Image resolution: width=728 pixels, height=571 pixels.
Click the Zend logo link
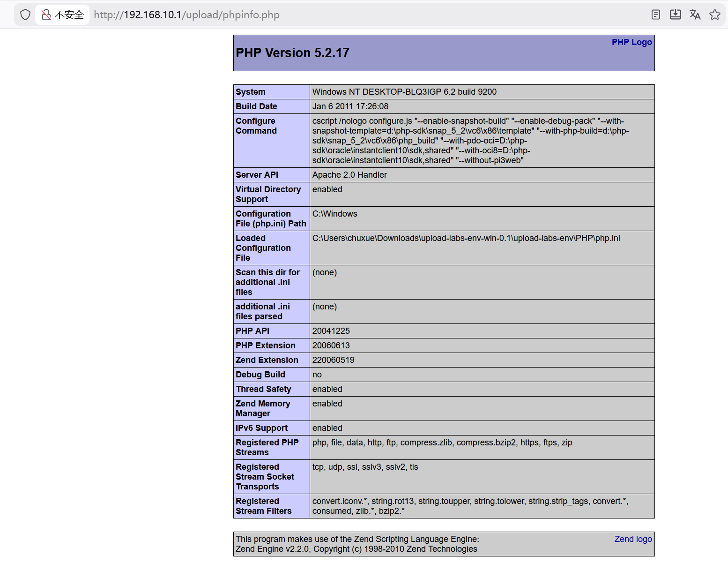(x=633, y=539)
